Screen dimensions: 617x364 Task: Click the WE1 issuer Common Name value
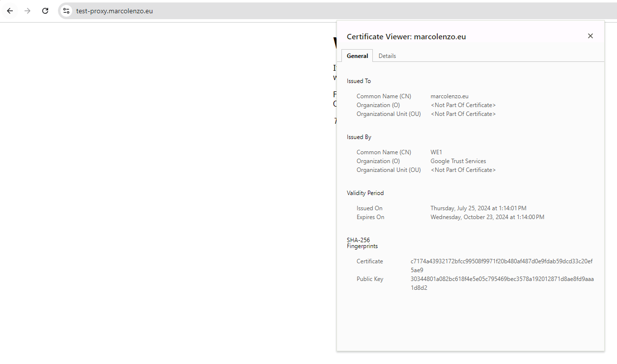pyautogui.click(x=436, y=152)
